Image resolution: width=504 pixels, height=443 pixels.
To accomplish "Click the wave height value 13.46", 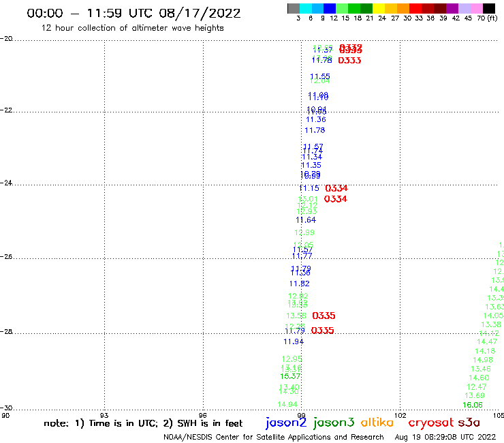I will [481, 369].
